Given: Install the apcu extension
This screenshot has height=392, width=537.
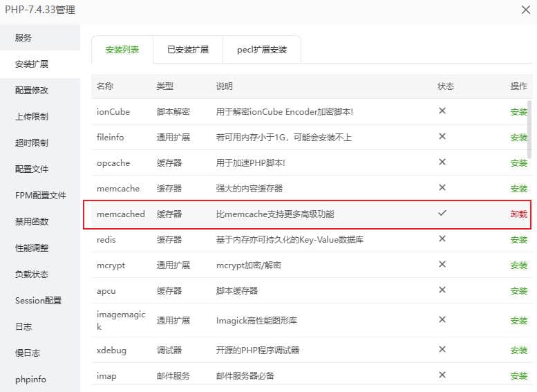Looking at the screenshot, I should (518, 291).
